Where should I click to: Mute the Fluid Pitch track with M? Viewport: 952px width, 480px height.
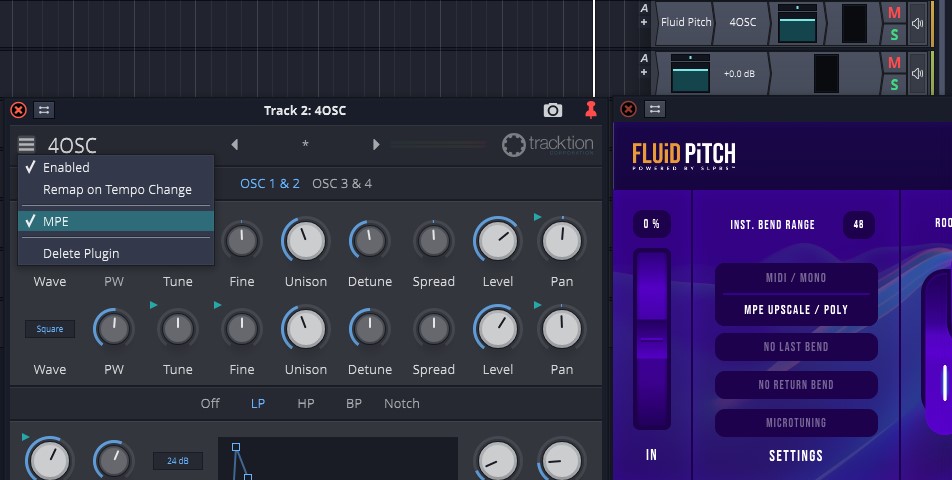click(894, 13)
